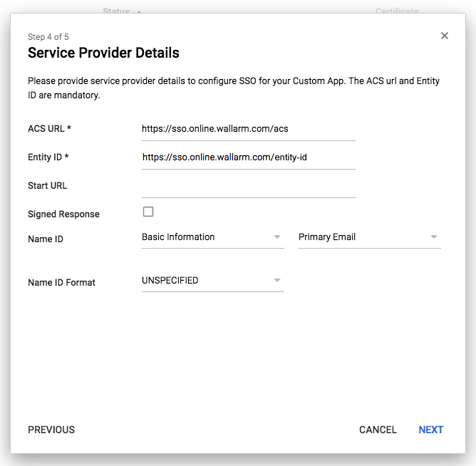Open the Primary Email dropdown
476x466 pixels.
370,237
